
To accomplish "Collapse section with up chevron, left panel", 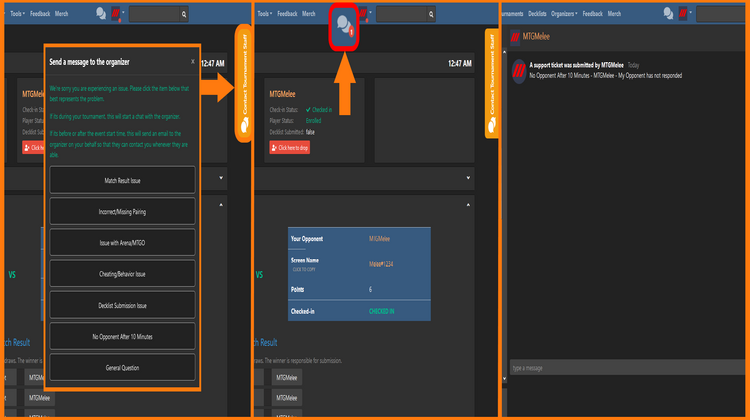I will coord(221,205).
